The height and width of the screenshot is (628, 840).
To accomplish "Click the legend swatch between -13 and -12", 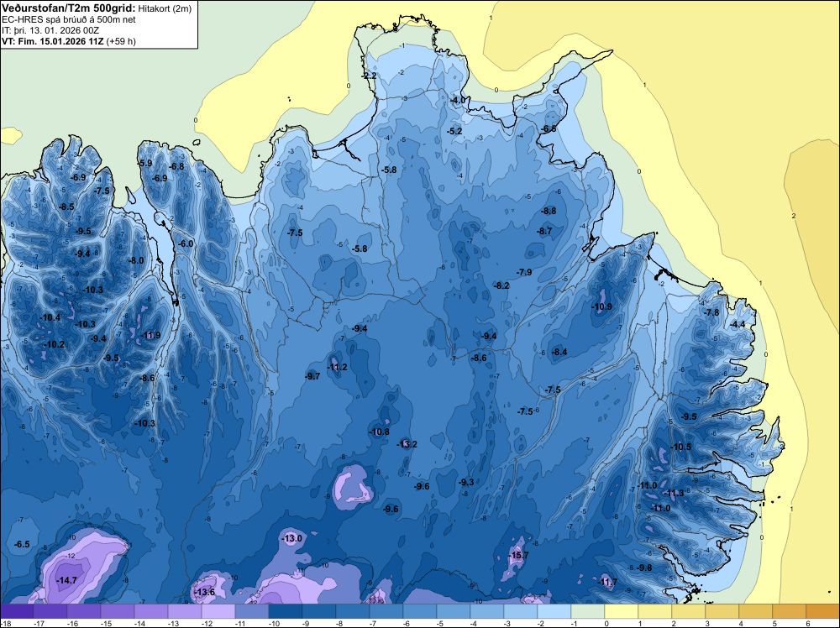I will 185,611.
